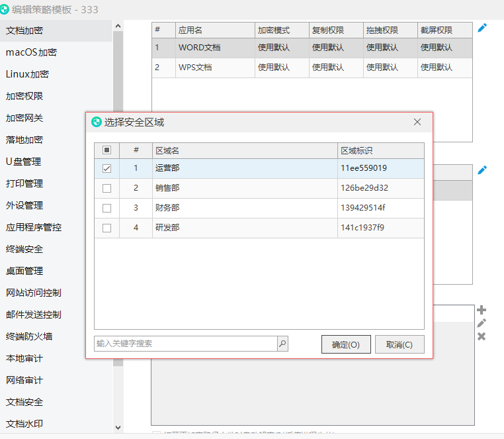Click the gray pencil edit icon
The width and height of the screenshot is (504, 439).
482,323
